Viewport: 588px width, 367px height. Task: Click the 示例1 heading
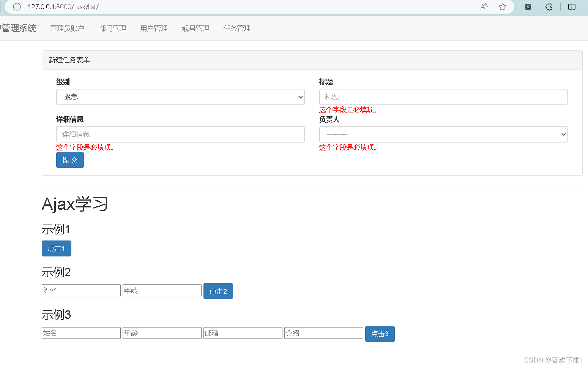[56, 229]
